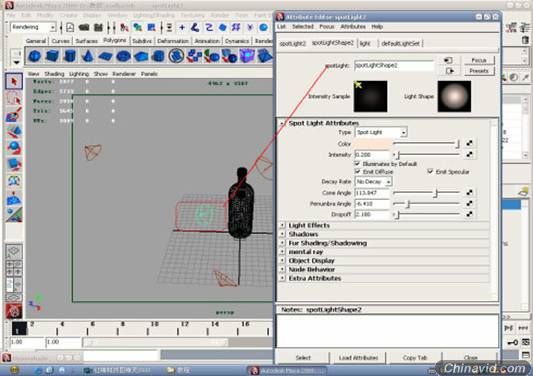Go to output connection arrow icon
Viewport: 533px width, 376px height.
pyautogui.click(x=449, y=71)
